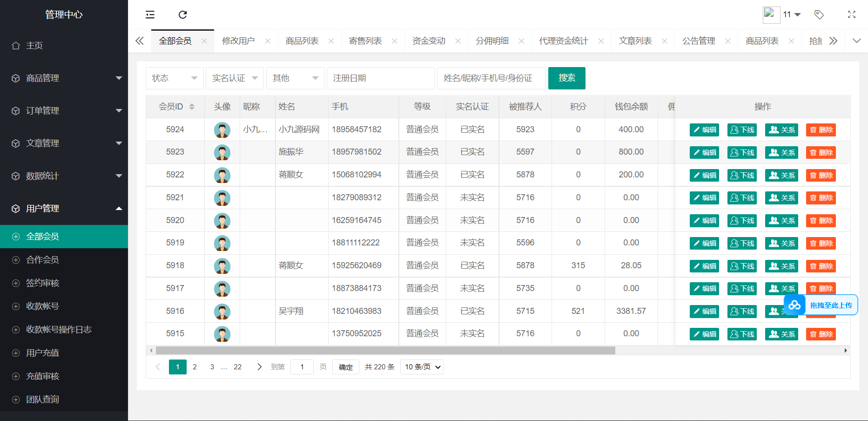Image resolution: width=868 pixels, height=421 pixels.
Task: Open the tag icon in header
Action: [819, 14]
